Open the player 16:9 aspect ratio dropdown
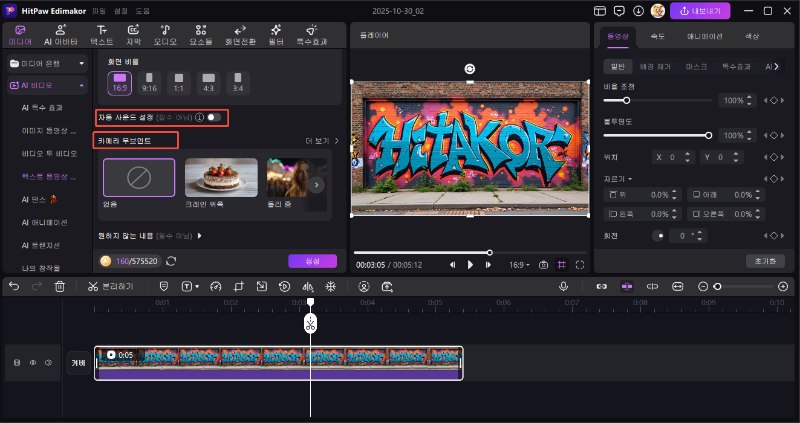Screen dimensions: 800x423 click(x=522, y=265)
